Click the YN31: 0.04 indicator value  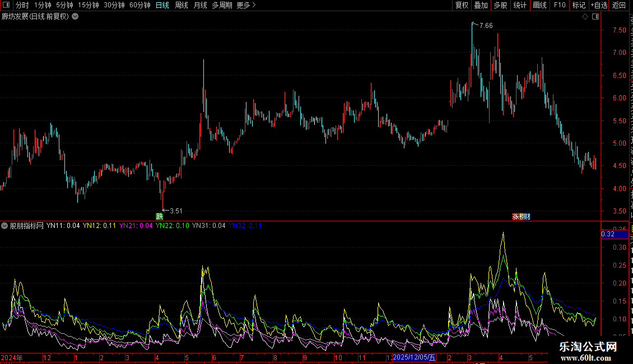209,226
